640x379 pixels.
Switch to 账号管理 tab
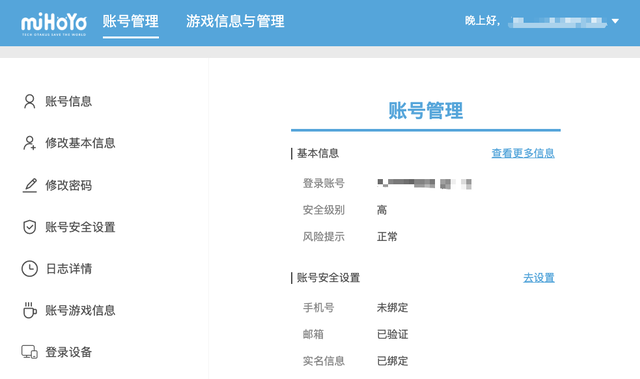coord(131,21)
